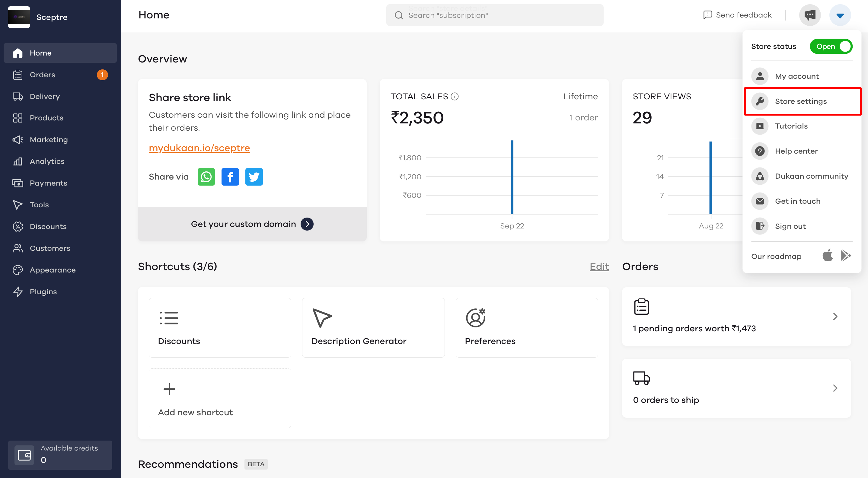Open the Home sidebar item

tap(60, 53)
